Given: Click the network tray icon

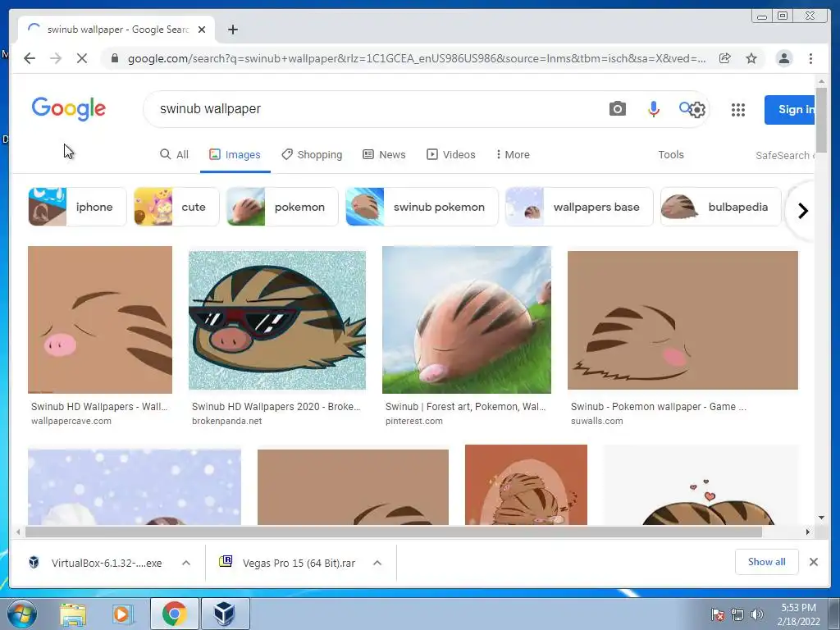Looking at the screenshot, I should click(737, 614).
